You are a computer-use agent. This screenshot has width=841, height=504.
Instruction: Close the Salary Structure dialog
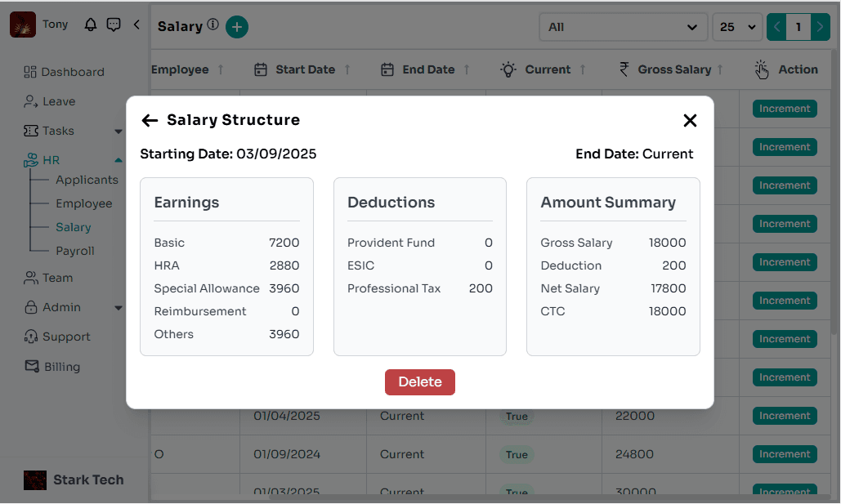[x=690, y=121]
